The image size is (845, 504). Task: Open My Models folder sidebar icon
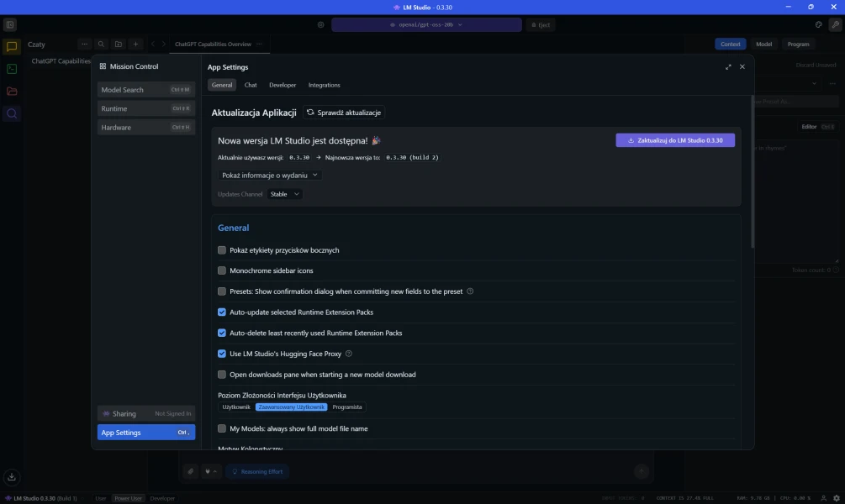(x=12, y=91)
